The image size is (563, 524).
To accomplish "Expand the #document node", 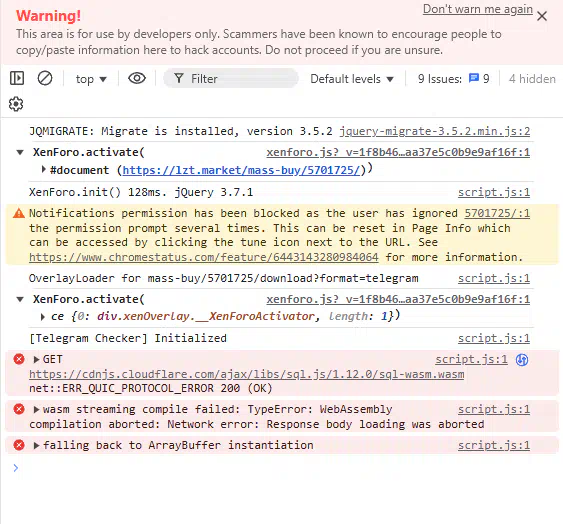I will (x=43, y=169).
